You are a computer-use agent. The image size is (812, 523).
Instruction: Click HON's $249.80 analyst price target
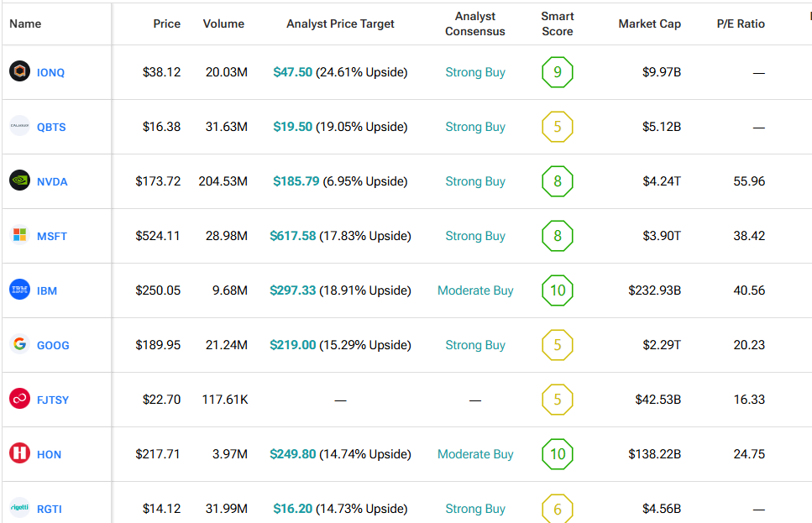tap(292, 454)
